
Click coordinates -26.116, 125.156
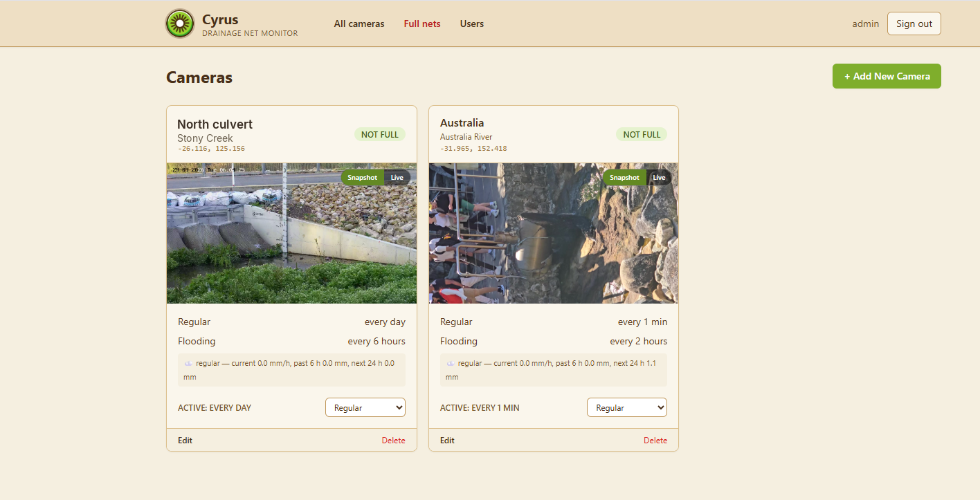211,149
